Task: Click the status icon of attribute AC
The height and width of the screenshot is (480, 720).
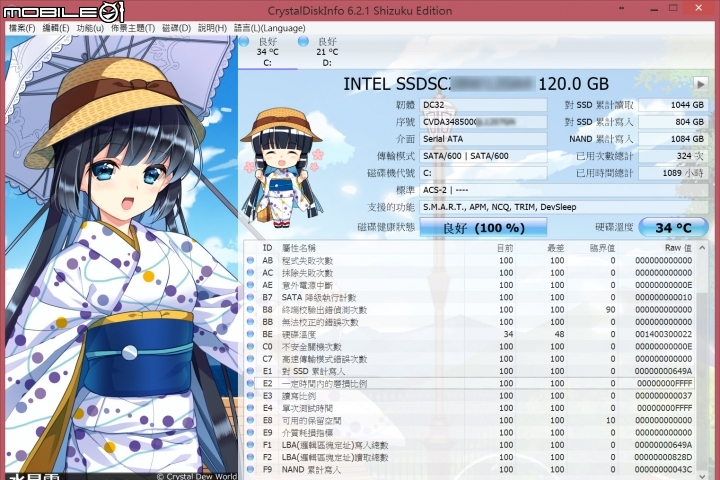Action: pos(250,273)
